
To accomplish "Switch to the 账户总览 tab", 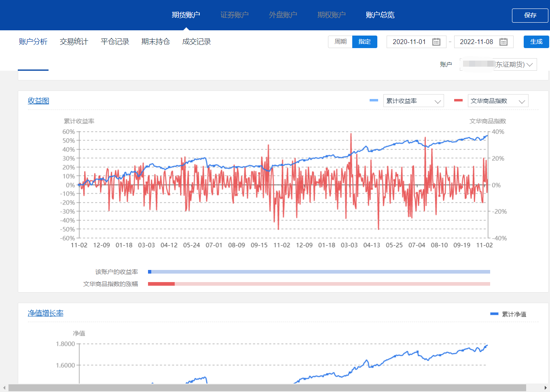I will (x=380, y=15).
